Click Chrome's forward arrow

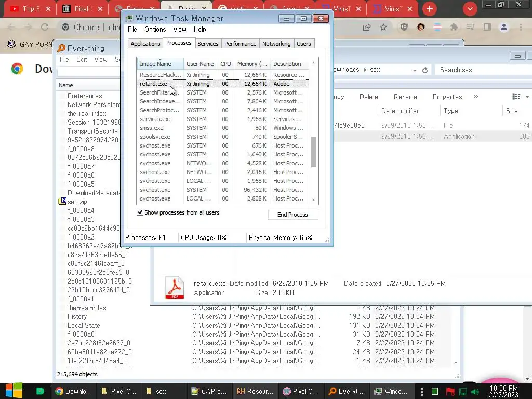[x=28, y=27]
